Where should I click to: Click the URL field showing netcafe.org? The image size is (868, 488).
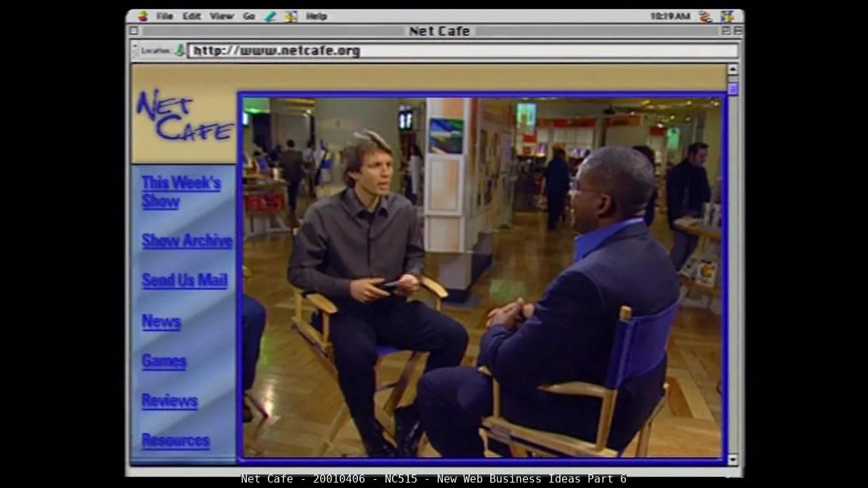pos(462,51)
